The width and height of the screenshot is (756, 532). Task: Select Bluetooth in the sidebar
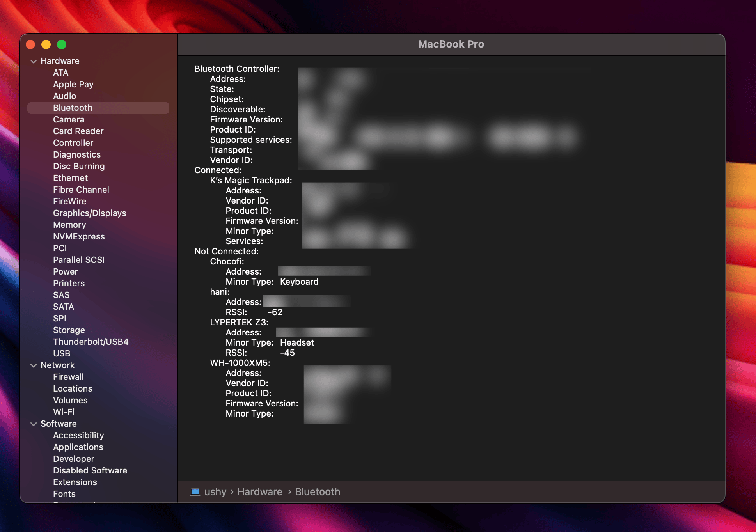click(72, 108)
